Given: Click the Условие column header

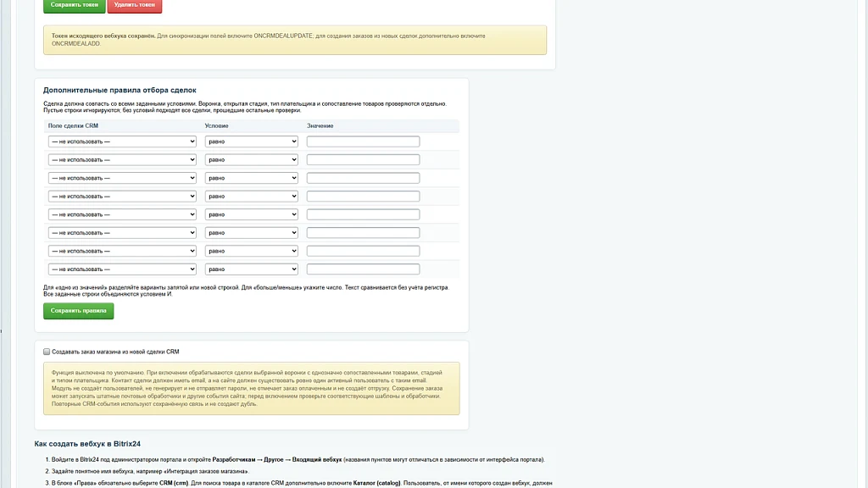Looking at the screenshot, I should [x=216, y=126].
